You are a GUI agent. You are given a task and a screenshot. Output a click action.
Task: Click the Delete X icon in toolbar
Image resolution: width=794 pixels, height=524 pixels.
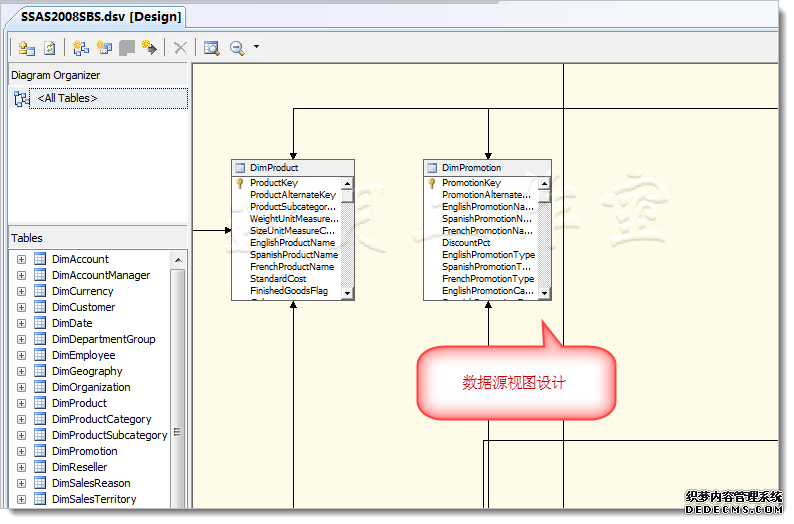180,47
